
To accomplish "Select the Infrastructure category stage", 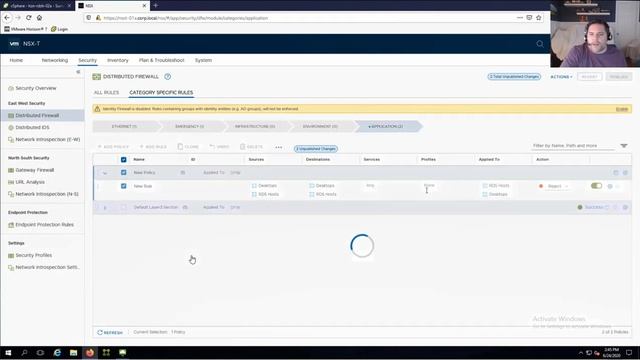I will tap(255, 127).
